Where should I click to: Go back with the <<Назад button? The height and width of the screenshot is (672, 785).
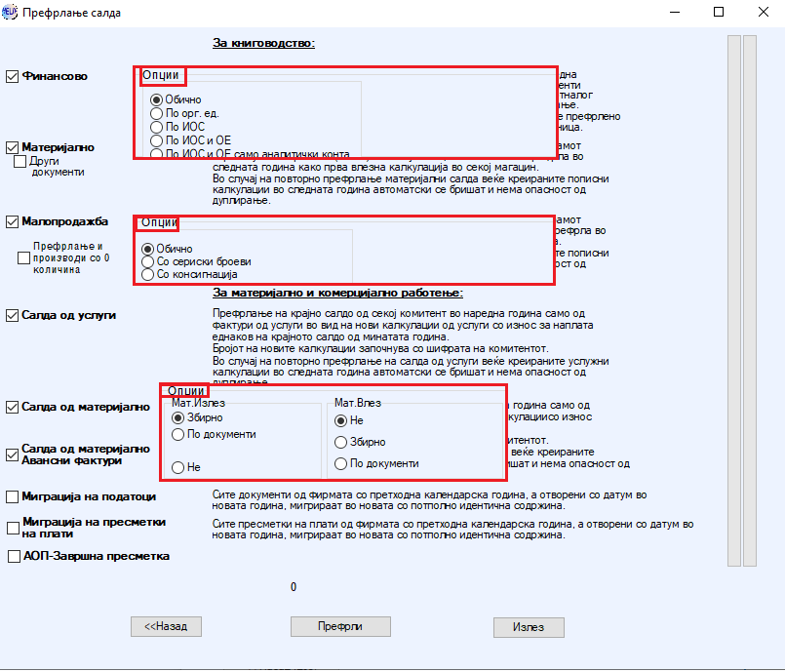click(x=166, y=626)
